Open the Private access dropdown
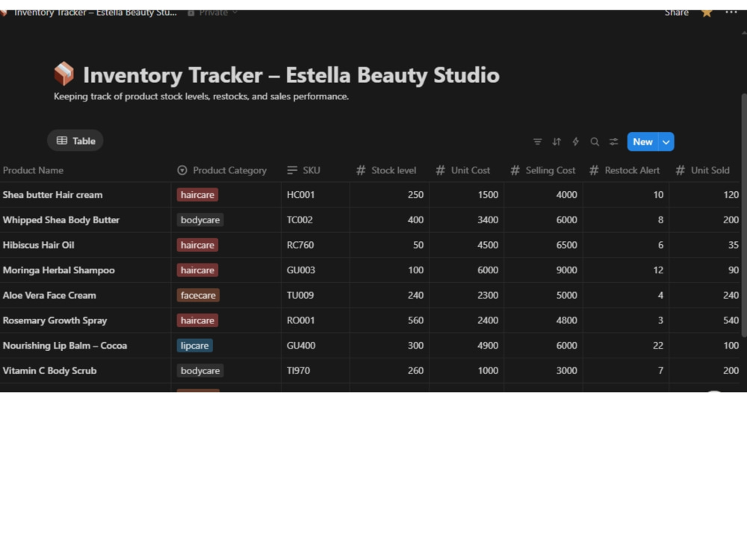This screenshot has width=747, height=560. (212, 13)
